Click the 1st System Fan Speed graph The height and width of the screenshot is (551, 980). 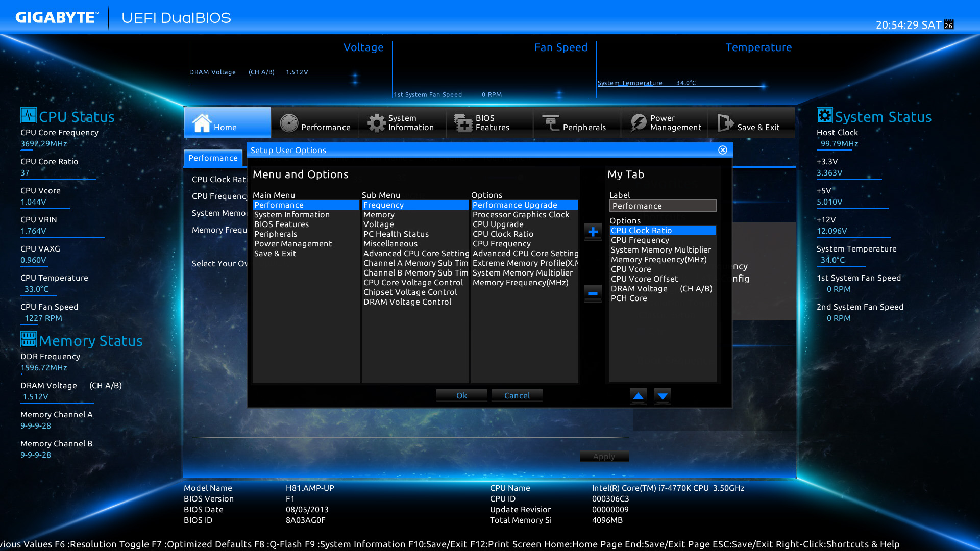pyautogui.click(x=478, y=95)
